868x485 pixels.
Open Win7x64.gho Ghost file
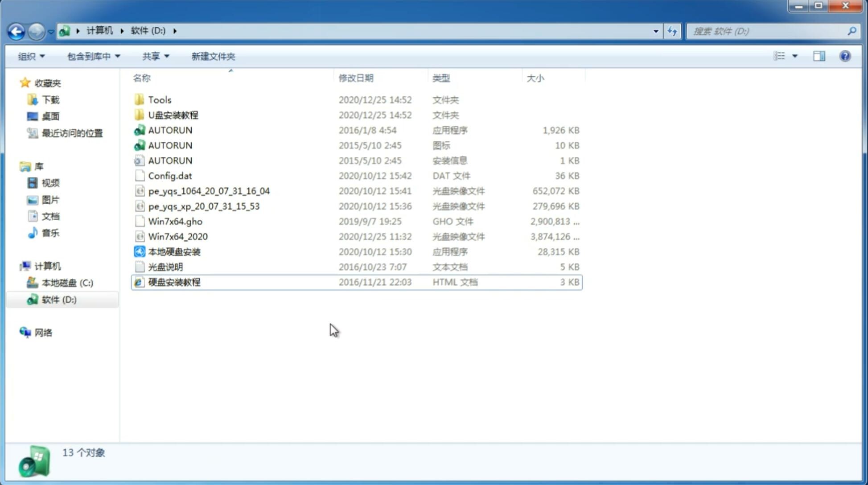pyautogui.click(x=175, y=221)
